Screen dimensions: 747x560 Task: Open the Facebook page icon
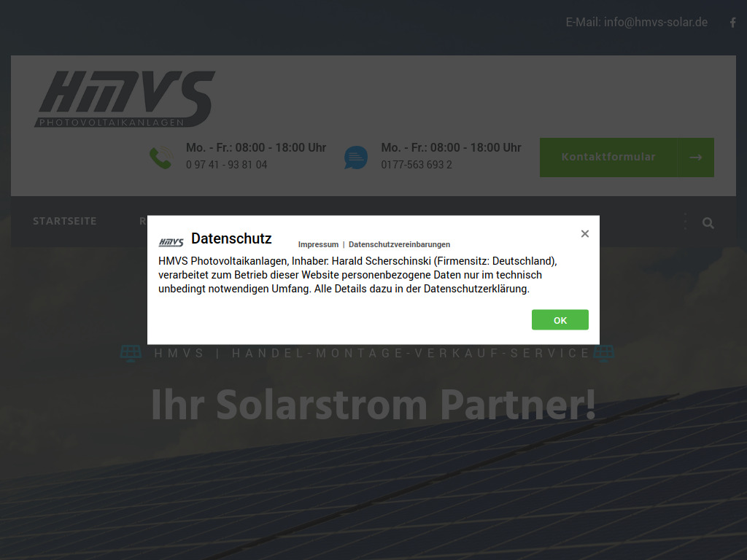click(732, 22)
